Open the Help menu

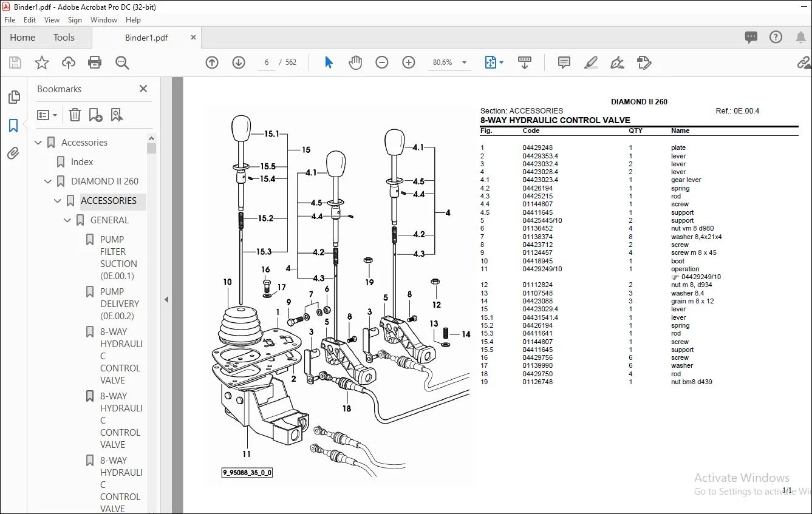pyautogui.click(x=133, y=20)
